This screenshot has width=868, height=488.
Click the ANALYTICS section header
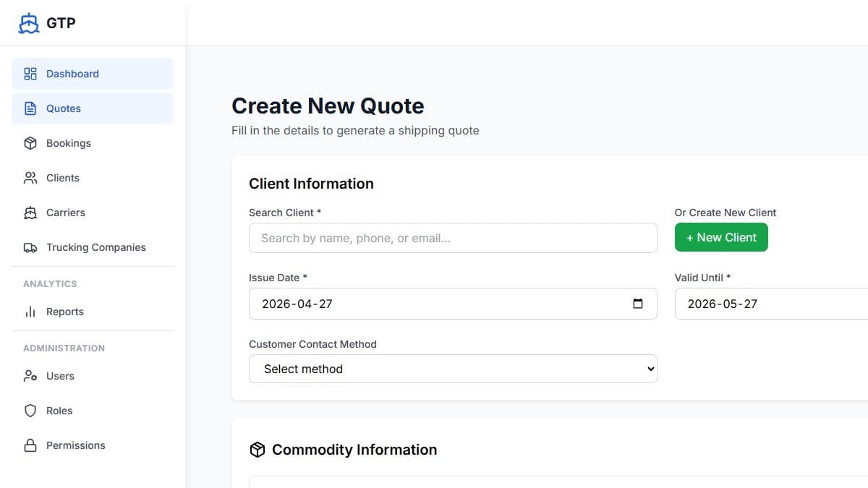[50, 284]
